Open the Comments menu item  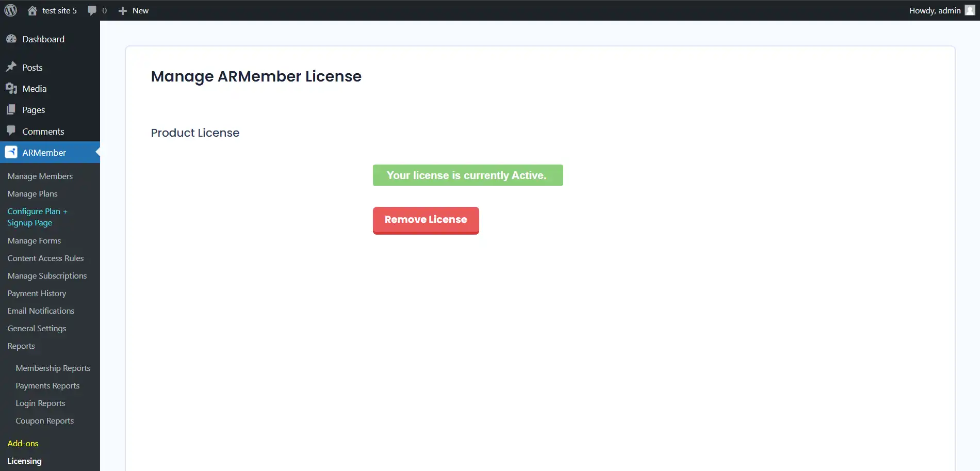click(43, 132)
